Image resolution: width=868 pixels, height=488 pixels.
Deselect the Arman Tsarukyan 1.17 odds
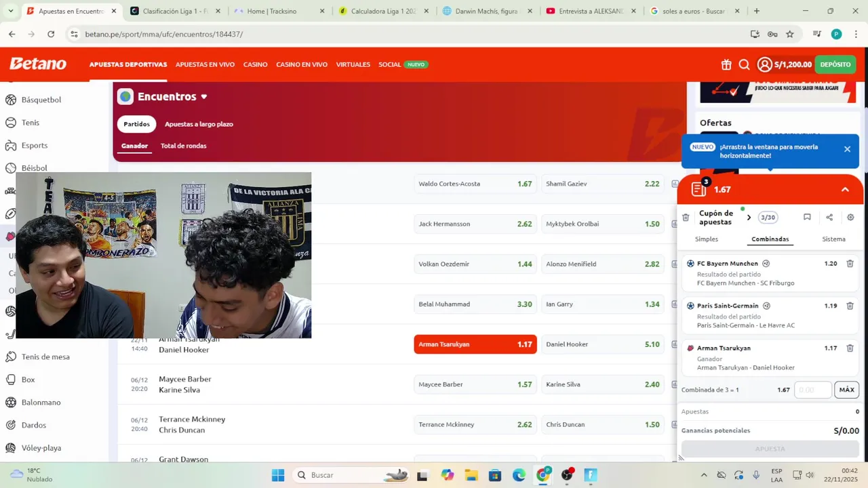pyautogui.click(x=475, y=344)
